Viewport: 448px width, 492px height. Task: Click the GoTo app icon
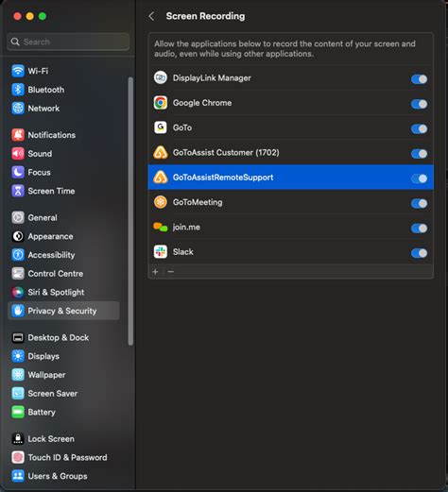(x=161, y=127)
